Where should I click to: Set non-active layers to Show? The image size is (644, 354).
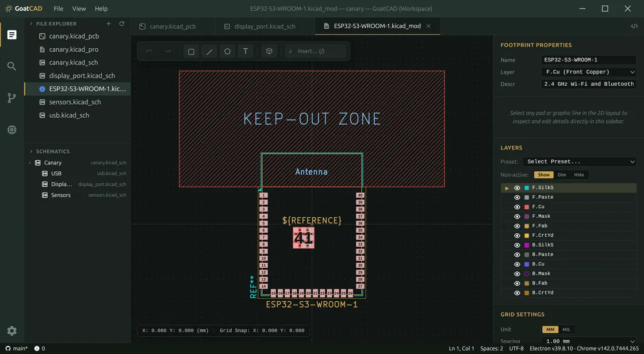[543, 175]
